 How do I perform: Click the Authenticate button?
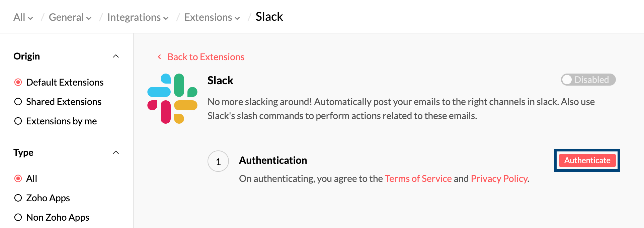click(x=587, y=160)
